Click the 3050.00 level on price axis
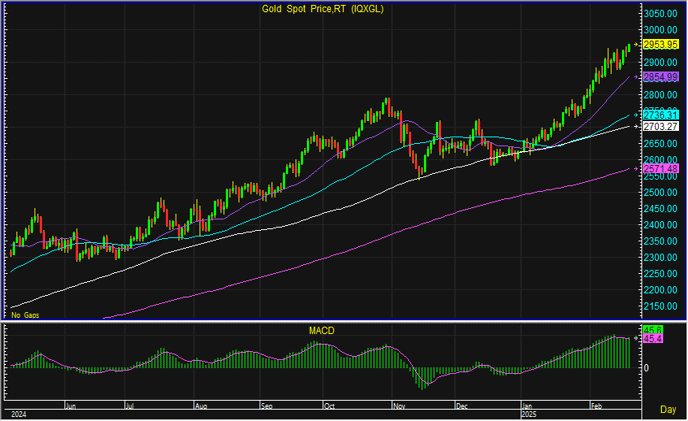688x421 pixels. tap(661, 13)
